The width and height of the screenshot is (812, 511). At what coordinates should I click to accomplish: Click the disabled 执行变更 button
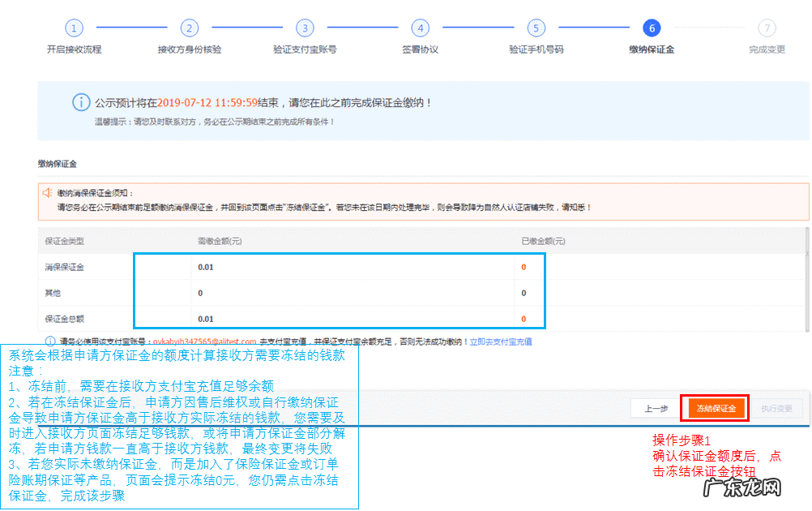point(779,409)
